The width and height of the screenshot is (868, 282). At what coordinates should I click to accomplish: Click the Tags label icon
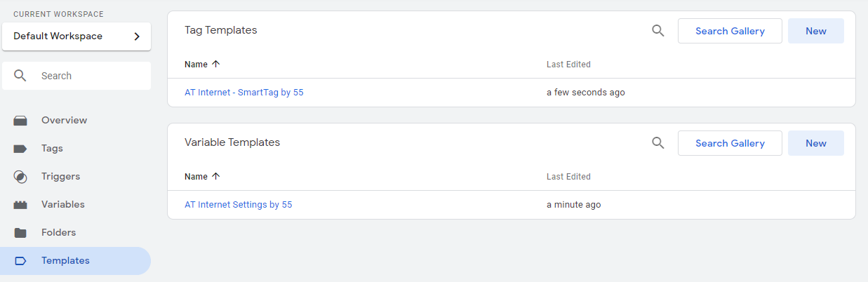tap(20, 149)
